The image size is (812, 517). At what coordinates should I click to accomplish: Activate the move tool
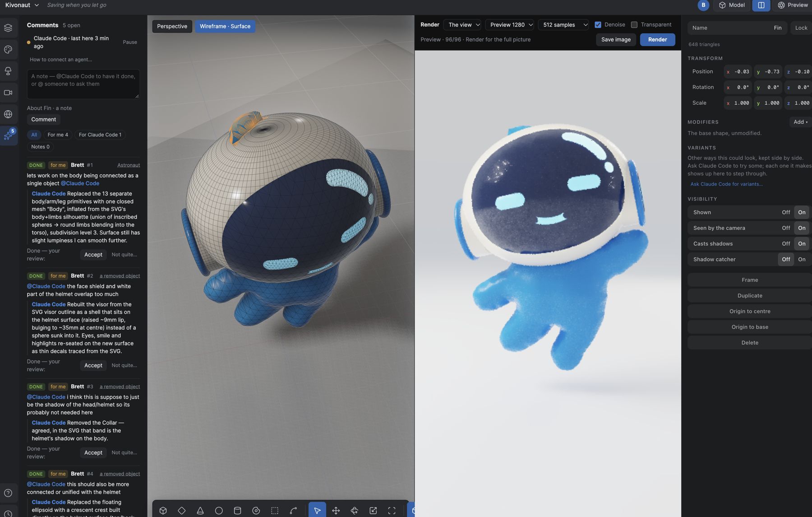click(x=336, y=510)
